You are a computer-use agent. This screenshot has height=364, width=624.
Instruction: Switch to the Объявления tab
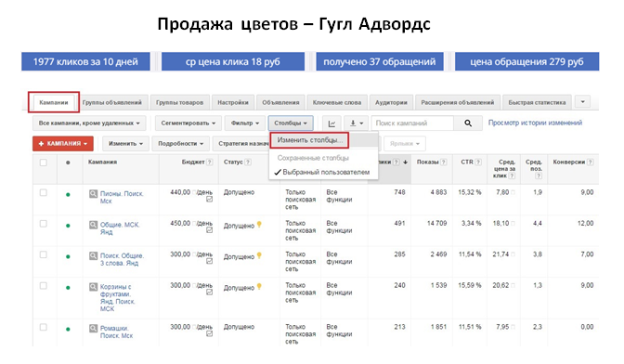tap(280, 103)
